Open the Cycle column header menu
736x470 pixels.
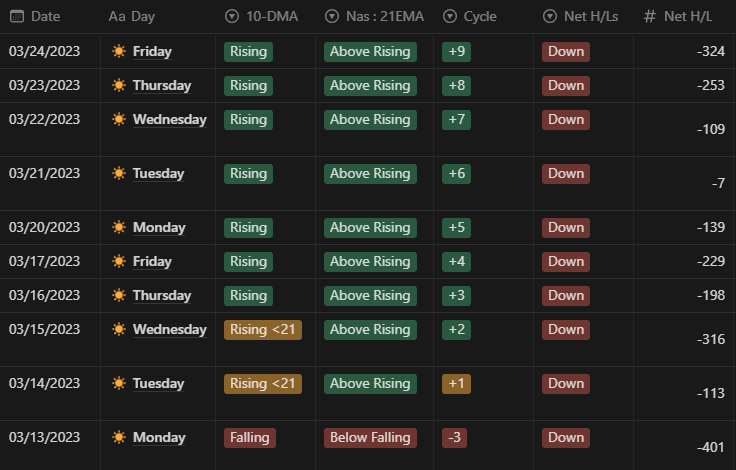[483, 16]
